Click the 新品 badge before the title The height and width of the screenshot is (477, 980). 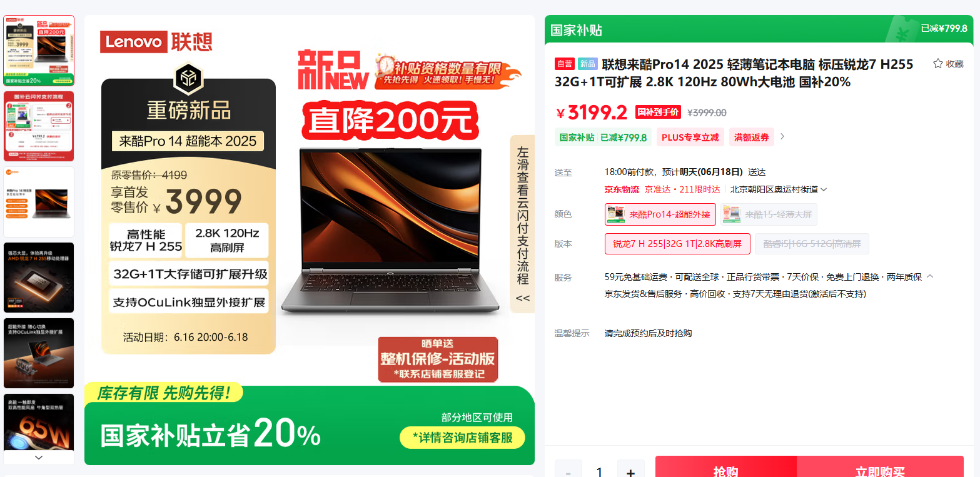tap(588, 64)
